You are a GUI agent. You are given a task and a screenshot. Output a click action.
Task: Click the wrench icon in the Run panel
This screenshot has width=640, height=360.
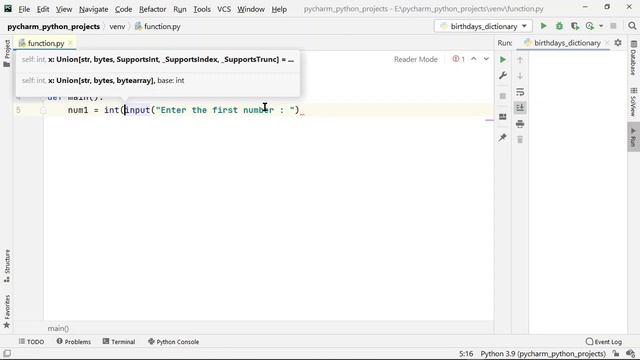click(503, 76)
